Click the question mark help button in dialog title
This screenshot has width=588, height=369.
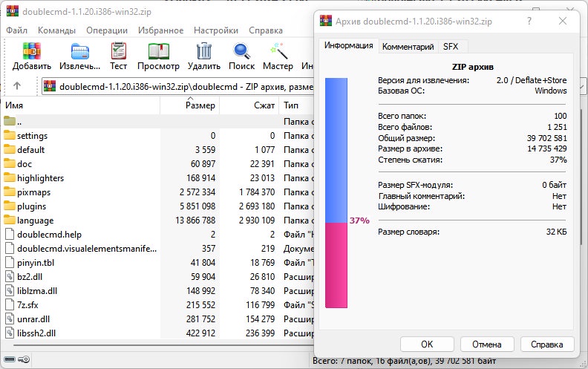click(529, 21)
